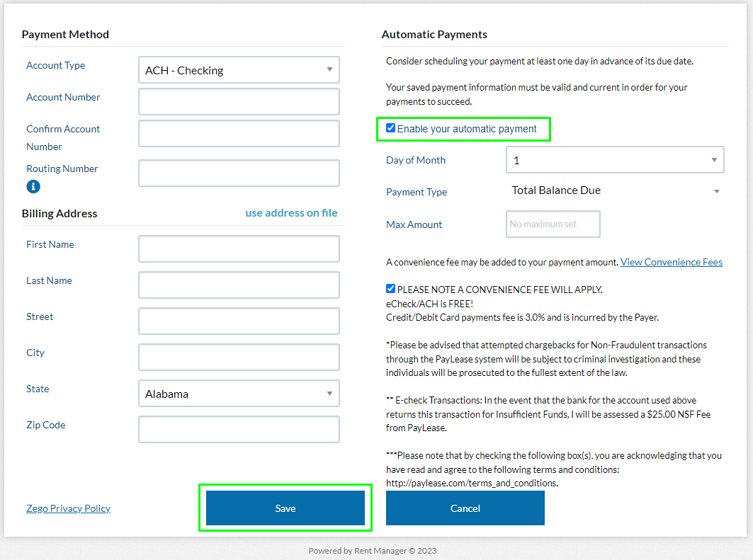Viewport: 753px width, 560px height.
Task: Open the View Convenience Fees link
Action: click(672, 262)
